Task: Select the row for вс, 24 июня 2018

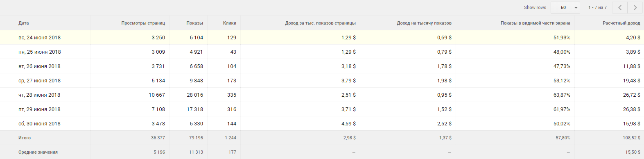Action: [x=322, y=37]
